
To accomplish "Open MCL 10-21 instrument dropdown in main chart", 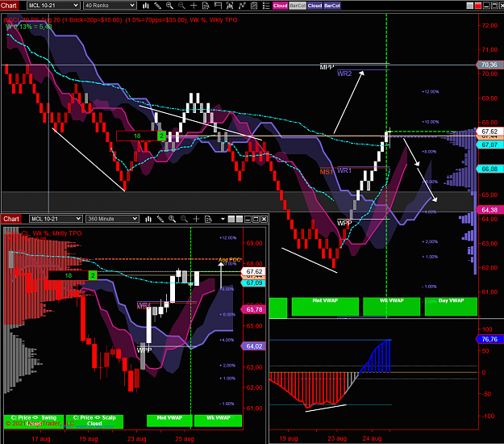I will (x=53, y=6).
